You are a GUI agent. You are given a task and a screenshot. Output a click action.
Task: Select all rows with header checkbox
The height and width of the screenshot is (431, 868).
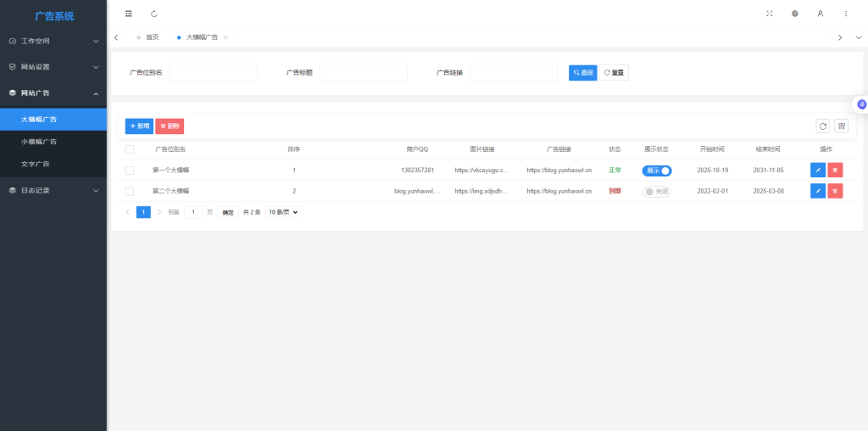tap(130, 149)
